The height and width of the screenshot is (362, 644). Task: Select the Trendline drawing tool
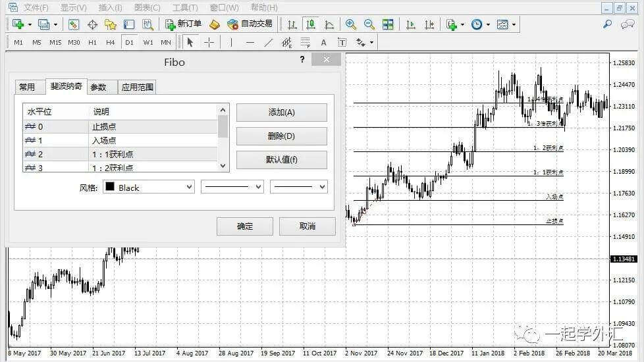pyautogui.click(x=268, y=42)
